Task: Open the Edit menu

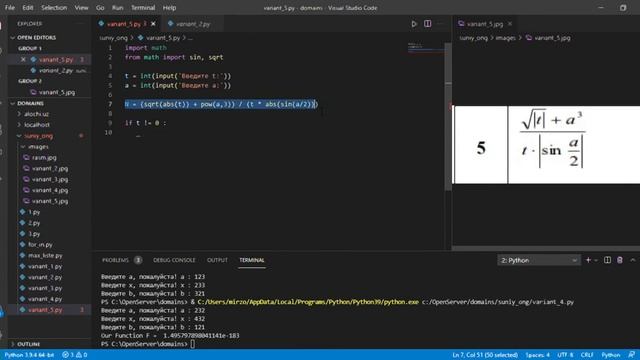Action: (28, 8)
